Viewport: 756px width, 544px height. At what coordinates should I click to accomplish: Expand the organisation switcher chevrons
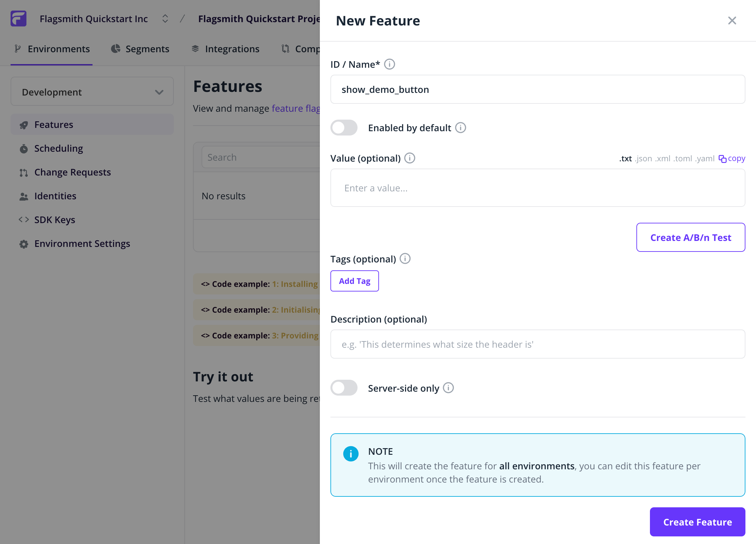coord(165,19)
